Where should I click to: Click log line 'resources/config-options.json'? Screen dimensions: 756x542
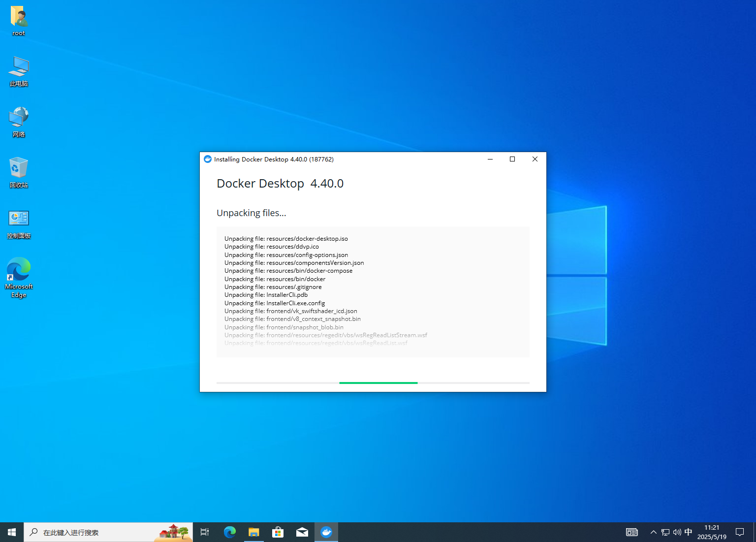(286, 255)
